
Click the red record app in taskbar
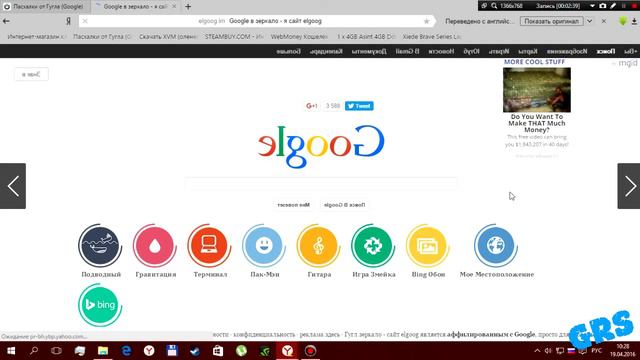310,351
